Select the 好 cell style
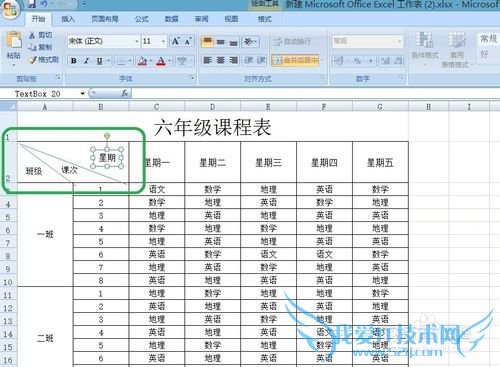Image resolution: width=500 pixels, height=367 pixels. click(489, 54)
